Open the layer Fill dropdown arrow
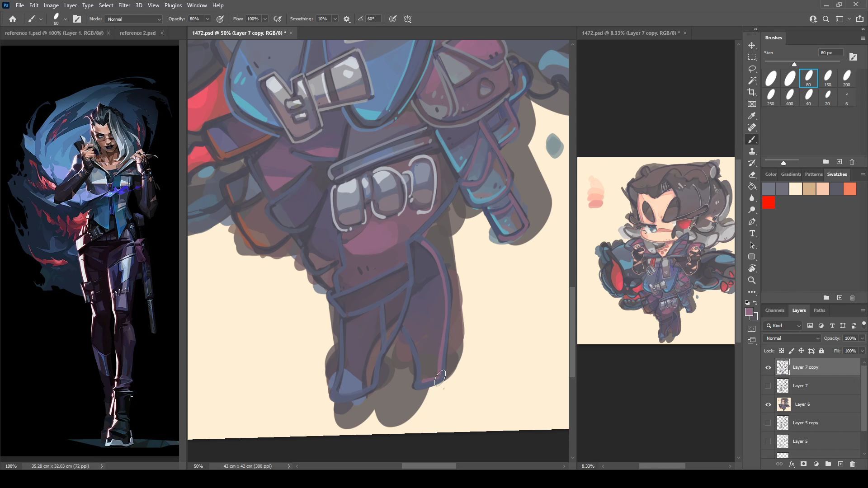 862,351
